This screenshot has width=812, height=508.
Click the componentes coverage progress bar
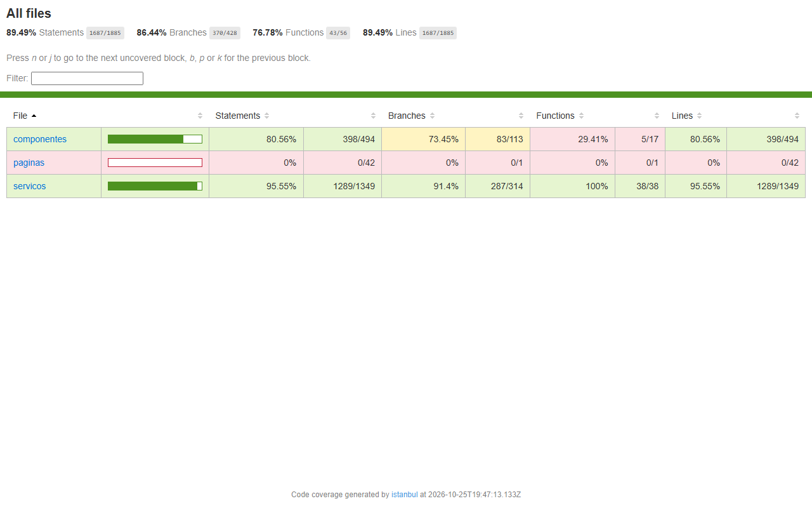coord(155,139)
